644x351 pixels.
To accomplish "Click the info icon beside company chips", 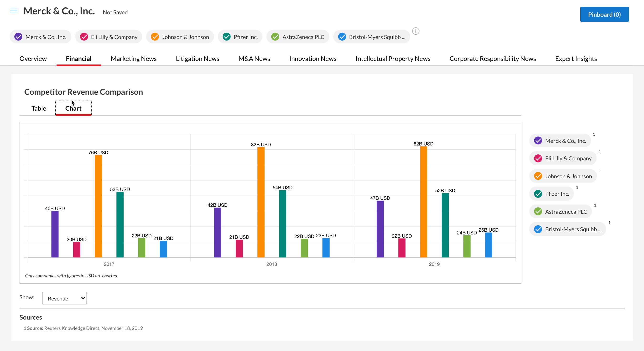I will pyautogui.click(x=415, y=31).
